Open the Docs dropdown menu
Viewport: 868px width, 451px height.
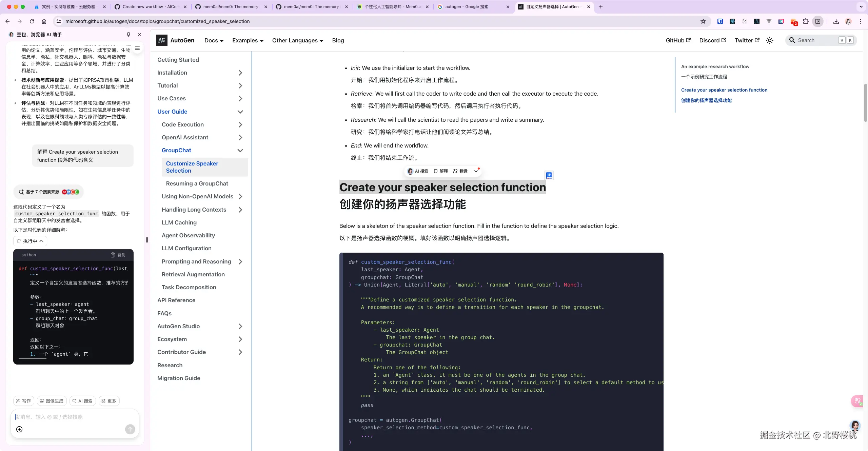tap(214, 40)
